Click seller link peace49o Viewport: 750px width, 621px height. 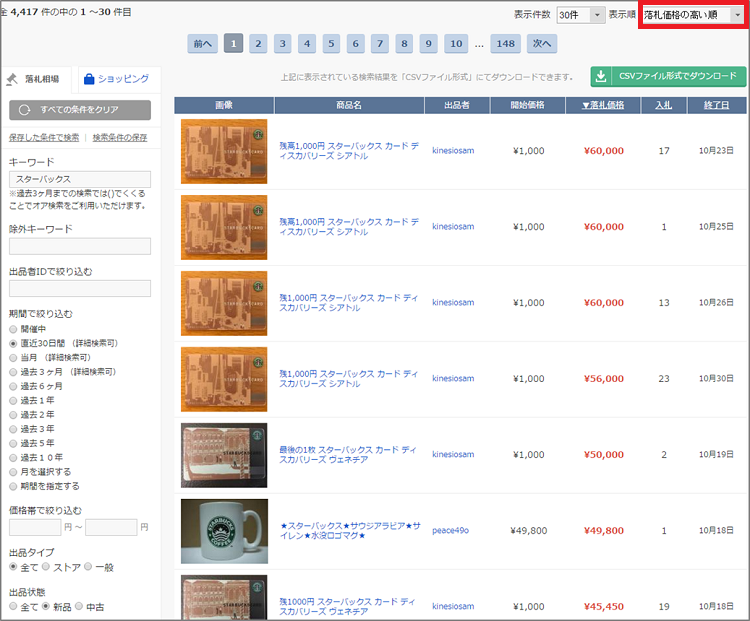click(451, 530)
